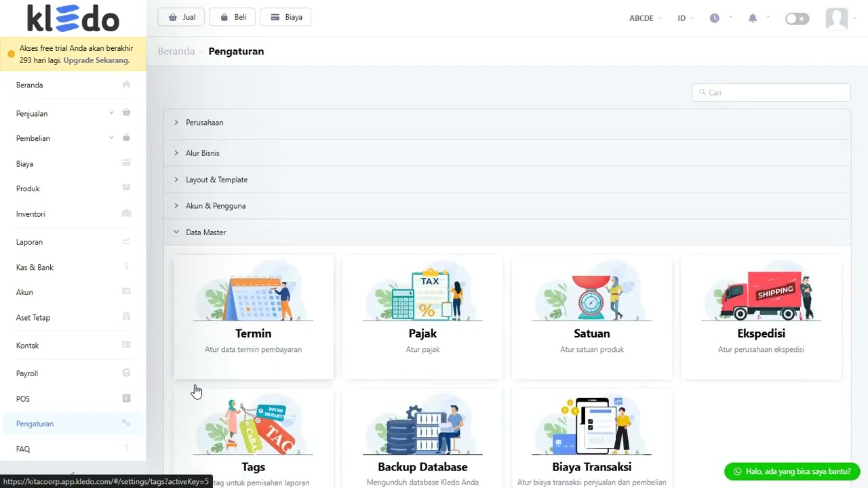868x488 pixels.
Task: Open the Termin calendar illustration card
Action: (254, 317)
